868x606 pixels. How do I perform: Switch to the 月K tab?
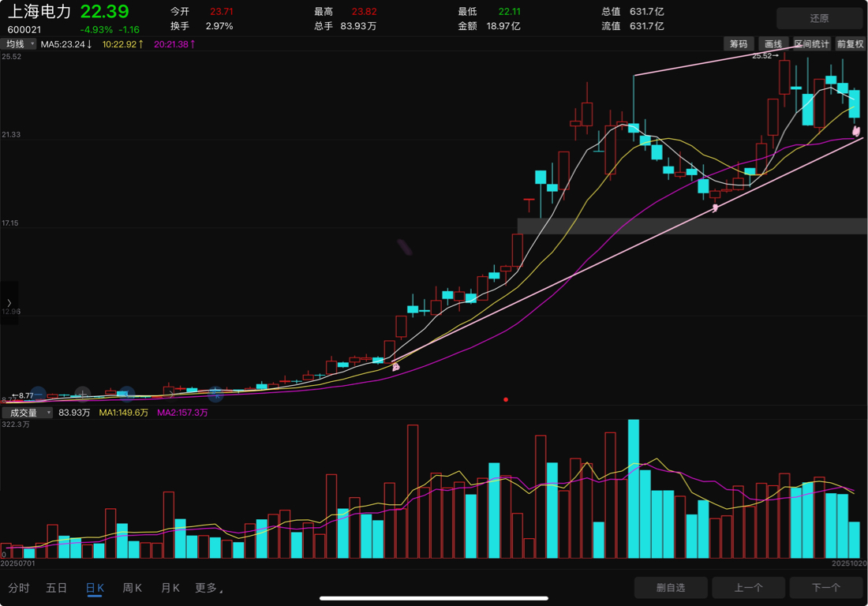pyautogui.click(x=170, y=588)
